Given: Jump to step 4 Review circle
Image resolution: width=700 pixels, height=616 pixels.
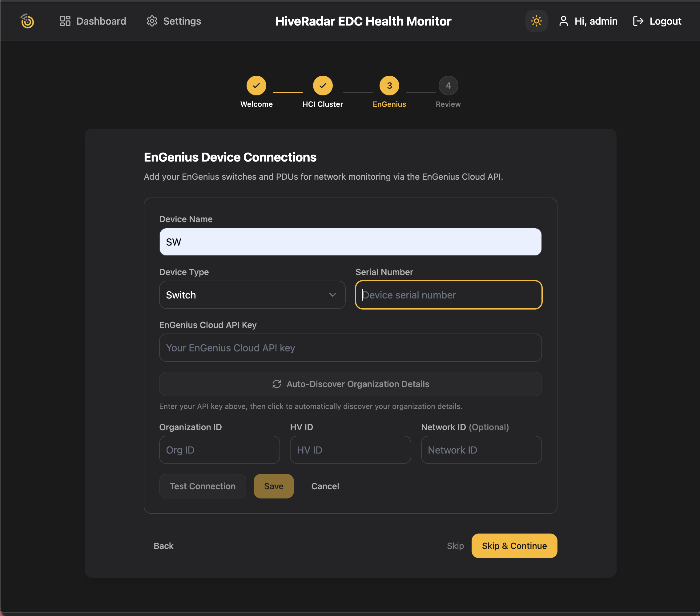Looking at the screenshot, I should [448, 86].
